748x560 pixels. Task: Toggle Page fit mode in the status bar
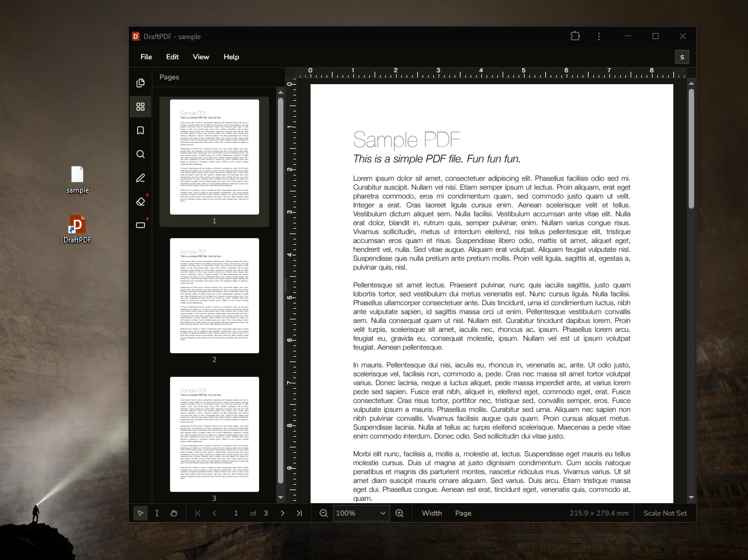pyautogui.click(x=463, y=513)
